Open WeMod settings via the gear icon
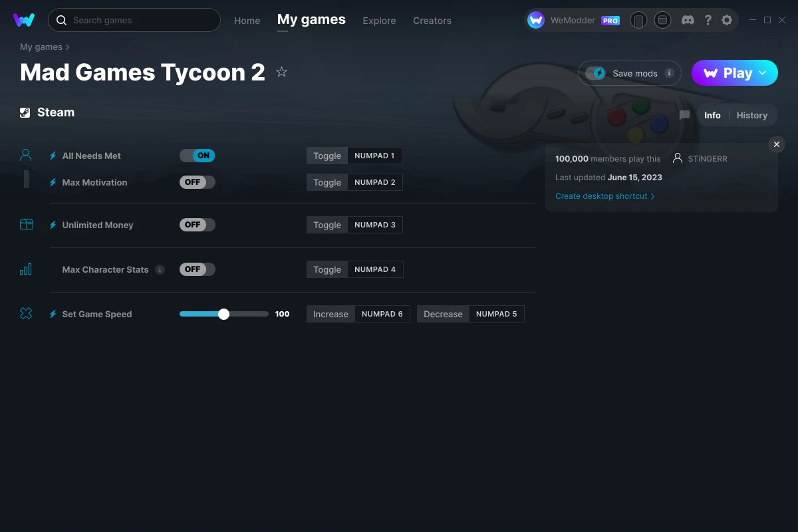The image size is (798, 532). 727,20
